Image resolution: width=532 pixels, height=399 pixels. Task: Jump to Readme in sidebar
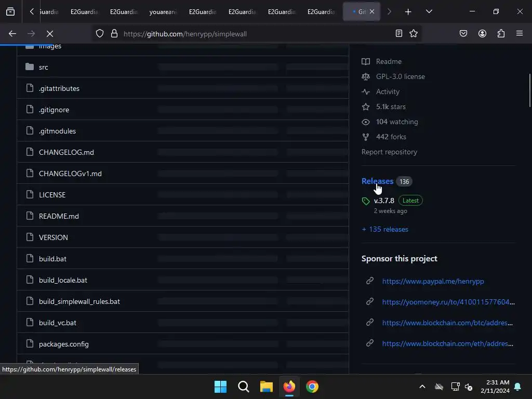click(389, 61)
